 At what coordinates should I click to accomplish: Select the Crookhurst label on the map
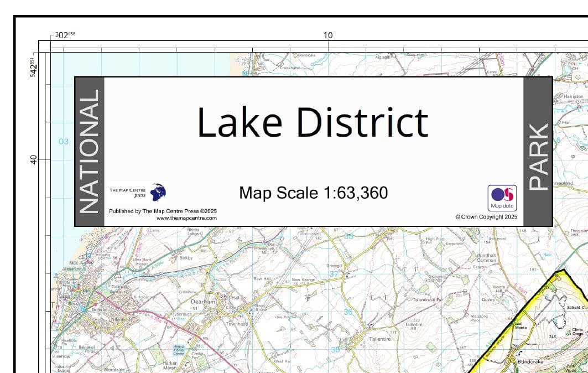click(x=289, y=68)
